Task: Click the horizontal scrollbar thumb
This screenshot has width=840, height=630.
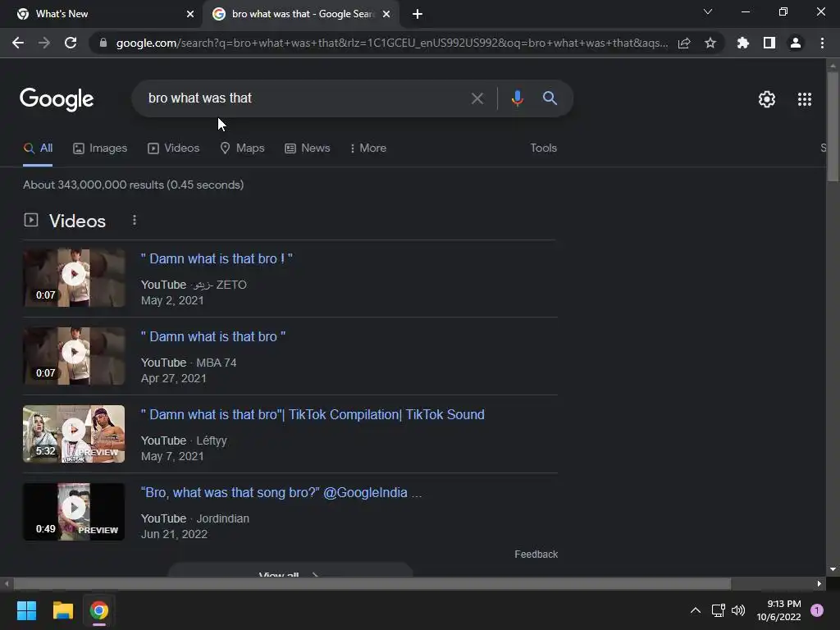Action: pyautogui.click(x=372, y=583)
